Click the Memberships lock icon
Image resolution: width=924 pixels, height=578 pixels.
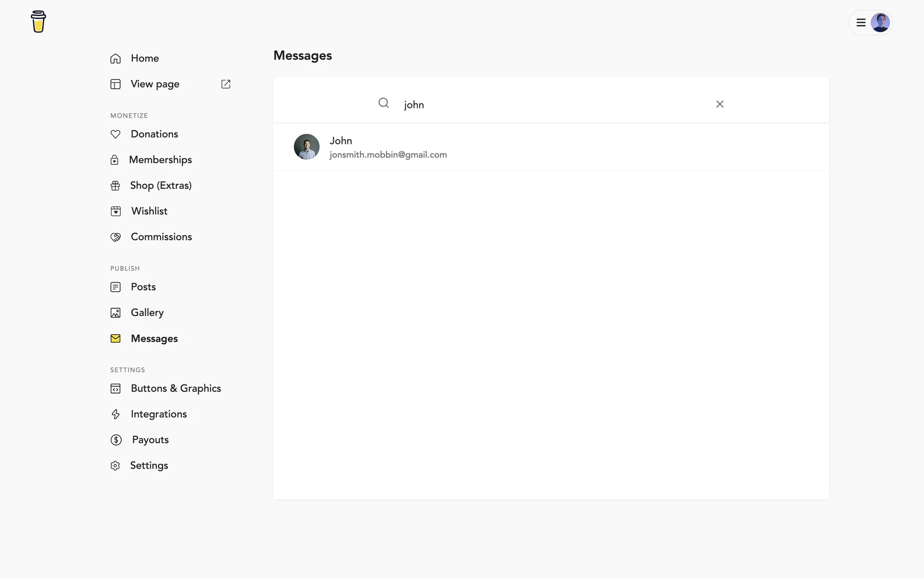115,160
